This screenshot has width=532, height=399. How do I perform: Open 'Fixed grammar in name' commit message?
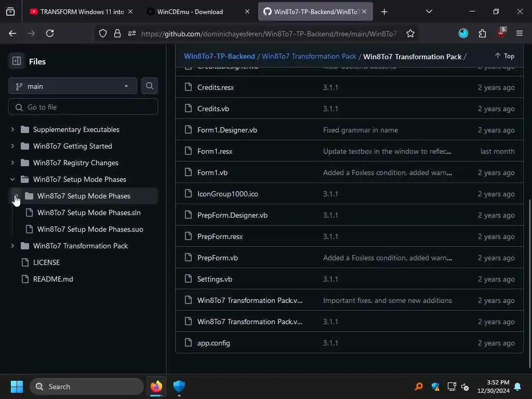tap(361, 130)
